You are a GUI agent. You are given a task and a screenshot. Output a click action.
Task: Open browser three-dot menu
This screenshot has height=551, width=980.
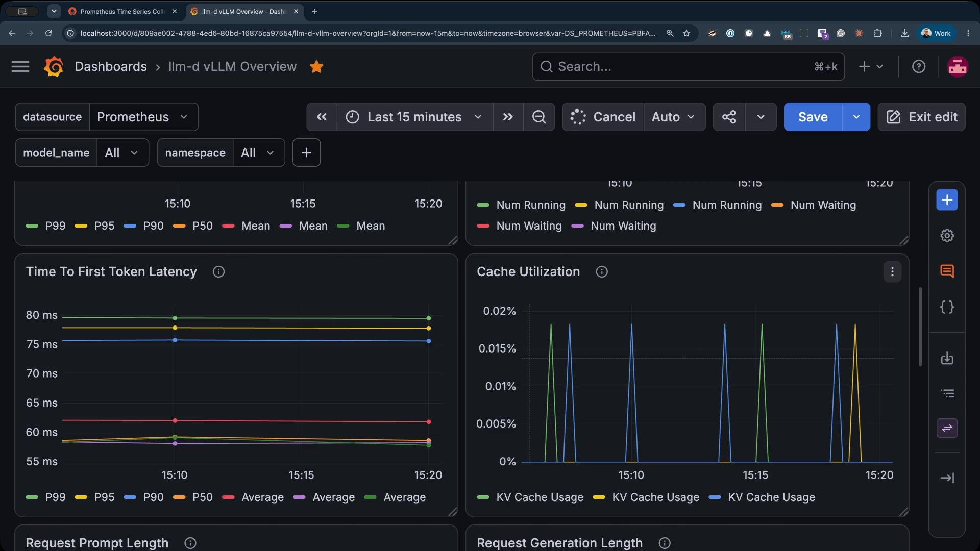click(968, 33)
